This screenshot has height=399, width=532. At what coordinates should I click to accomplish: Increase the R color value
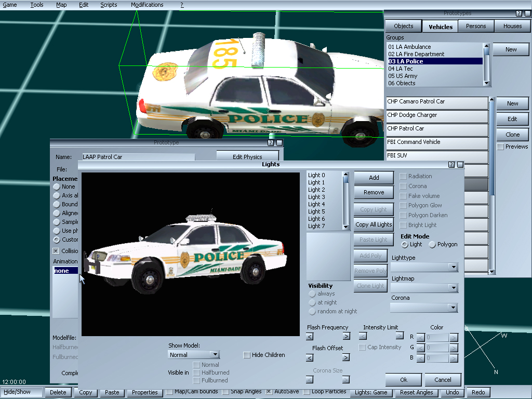(454, 338)
